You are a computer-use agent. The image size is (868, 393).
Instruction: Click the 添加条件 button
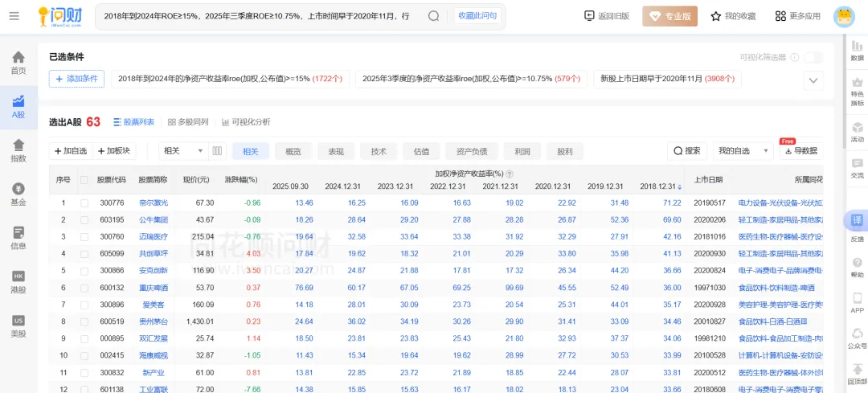point(76,79)
